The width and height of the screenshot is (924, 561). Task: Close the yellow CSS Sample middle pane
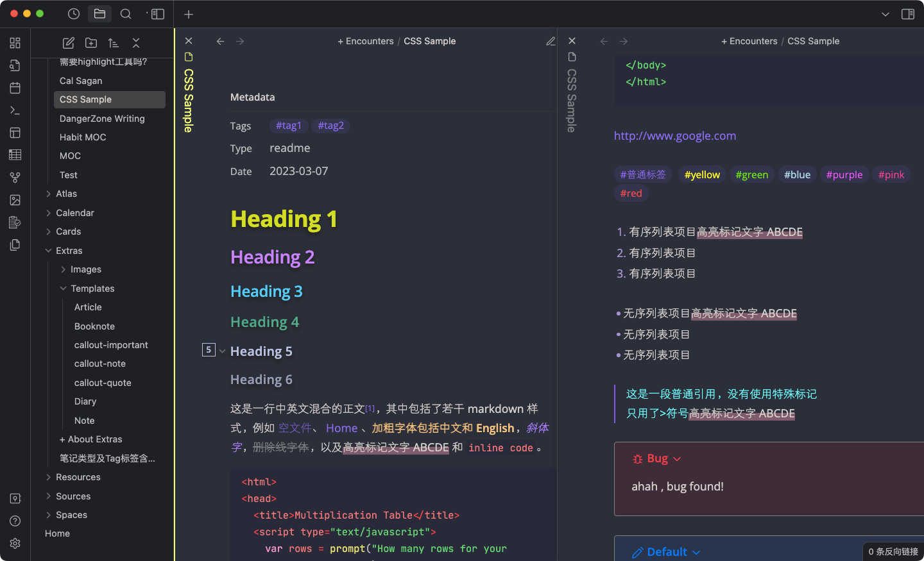[x=189, y=40]
